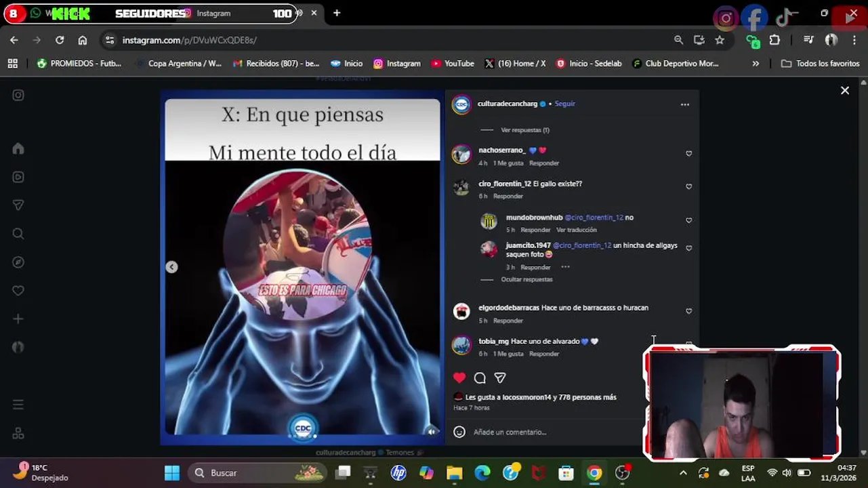Open Copa Argentina bookmark
Image resolution: width=868 pixels, height=488 pixels.
(179, 63)
